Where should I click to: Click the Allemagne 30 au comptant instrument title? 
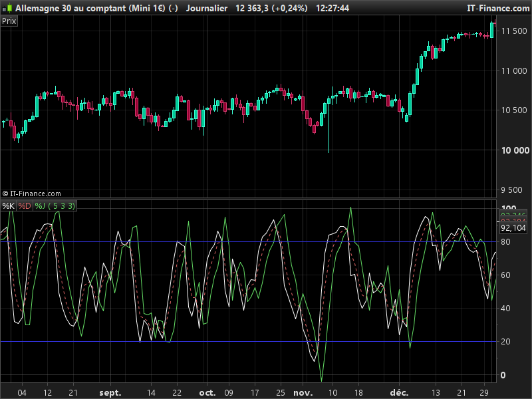[70, 8]
